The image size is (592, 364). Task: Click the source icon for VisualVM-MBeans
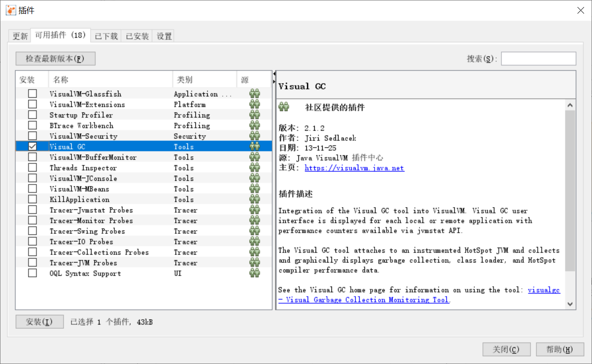[x=254, y=189]
